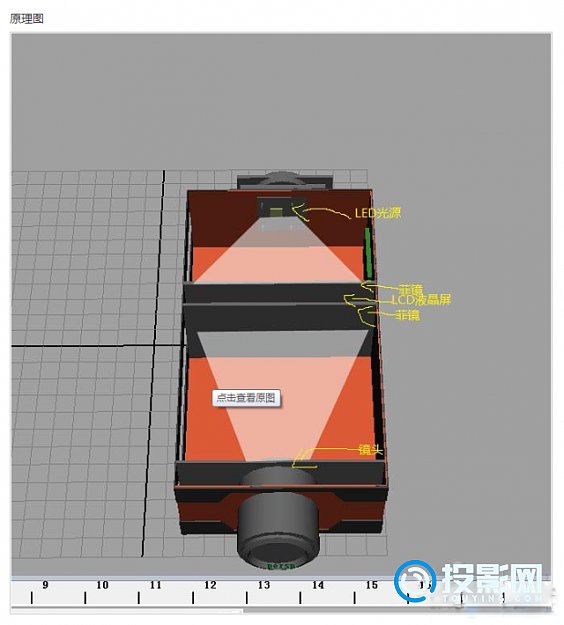Click the 点击查看原图 button
564x625 pixels.
(x=246, y=398)
